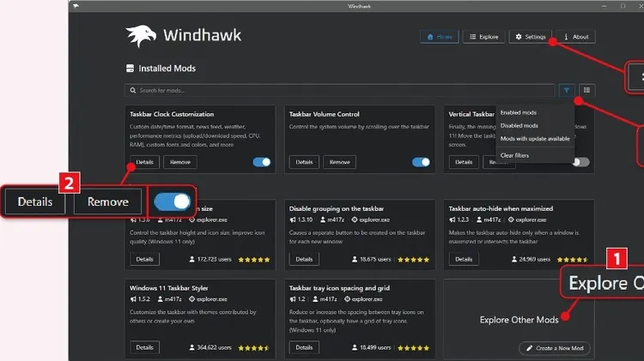Click star rating on Windows 11 Taskbar Styler
The image size is (644, 361).
pyautogui.click(x=252, y=347)
